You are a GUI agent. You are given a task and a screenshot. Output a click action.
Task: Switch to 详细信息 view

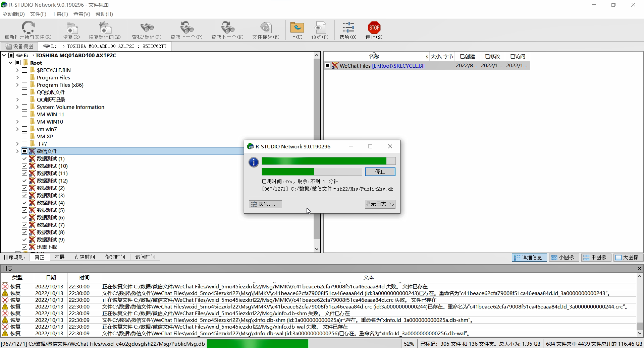(x=529, y=257)
